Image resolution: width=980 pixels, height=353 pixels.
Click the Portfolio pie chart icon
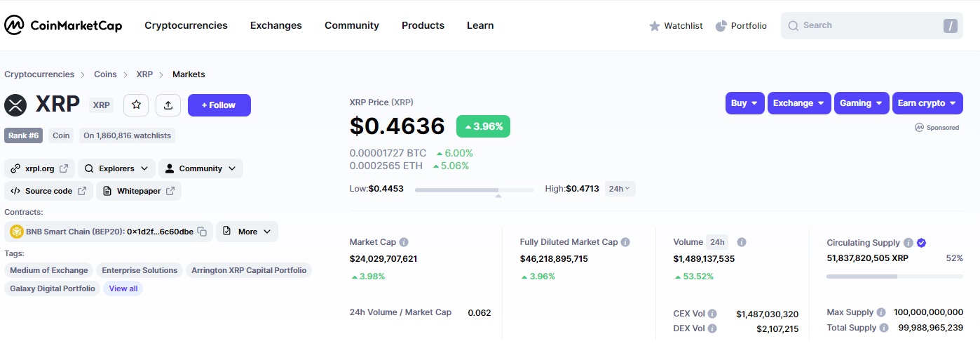[721, 26]
